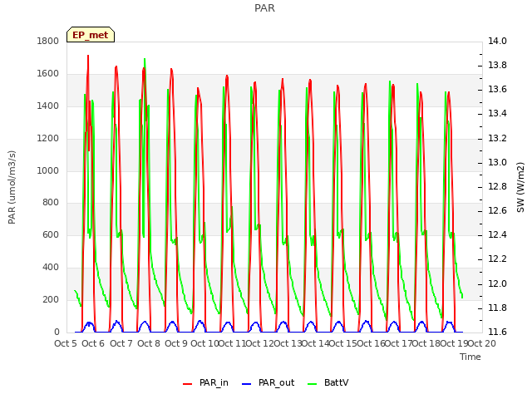
Task: Click the 800 left axis value
Action: 51,203
